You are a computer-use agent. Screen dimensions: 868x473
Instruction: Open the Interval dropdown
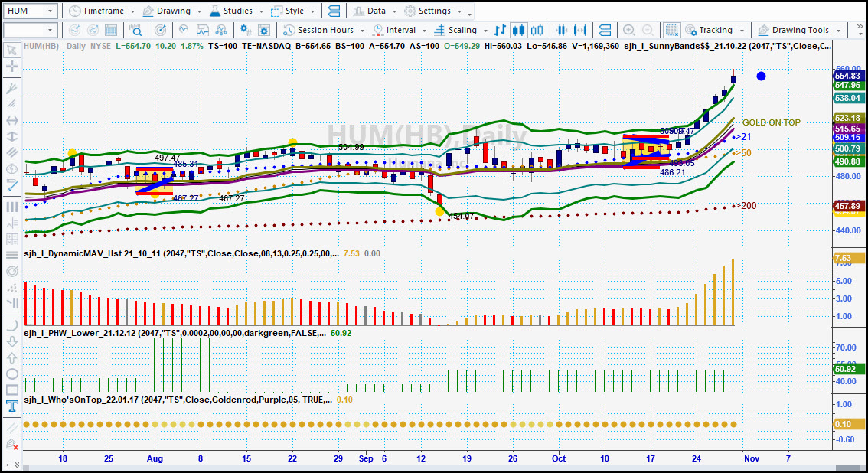point(399,30)
